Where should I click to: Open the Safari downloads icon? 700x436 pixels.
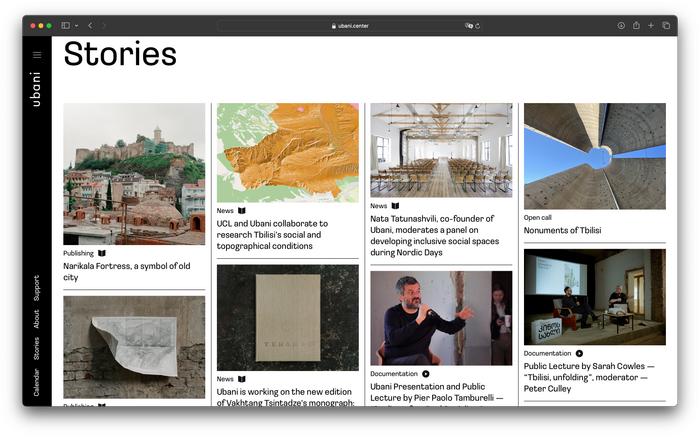[621, 25]
